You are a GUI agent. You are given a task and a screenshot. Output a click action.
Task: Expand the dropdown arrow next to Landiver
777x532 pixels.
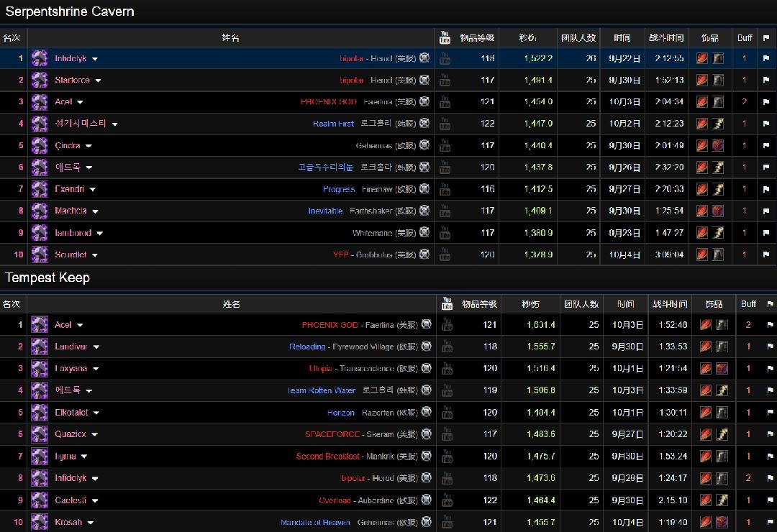click(96, 347)
